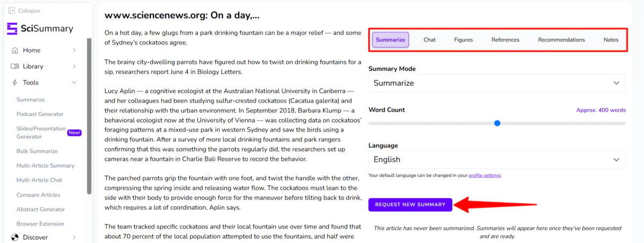
Task: Click the Word Count slider handle
Action: (497, 123)
